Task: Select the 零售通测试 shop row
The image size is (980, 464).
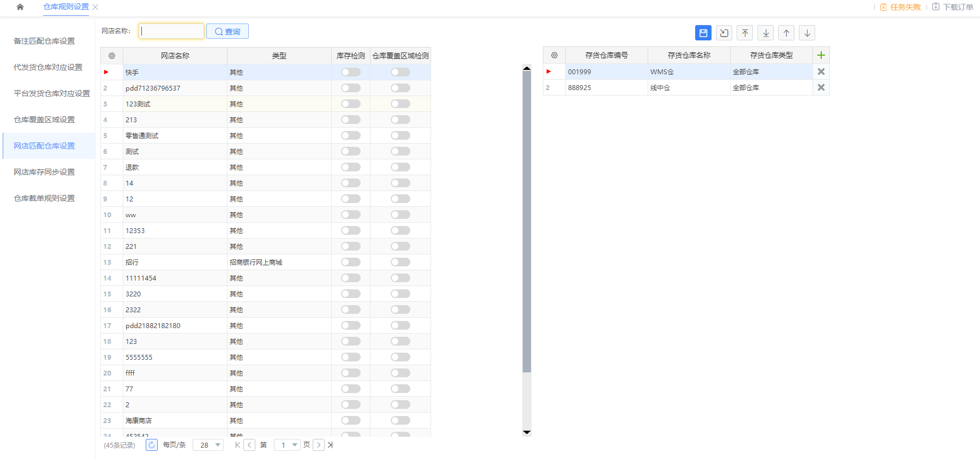Action: 266,135
